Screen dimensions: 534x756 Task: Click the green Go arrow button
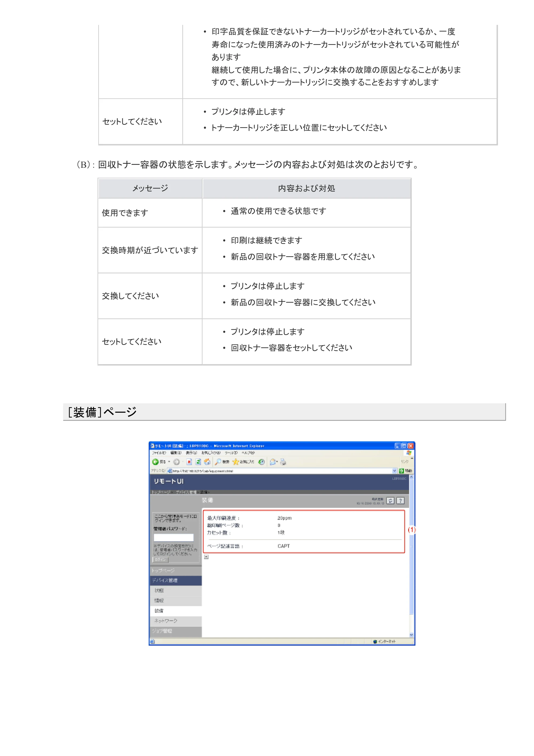[401, 471]
